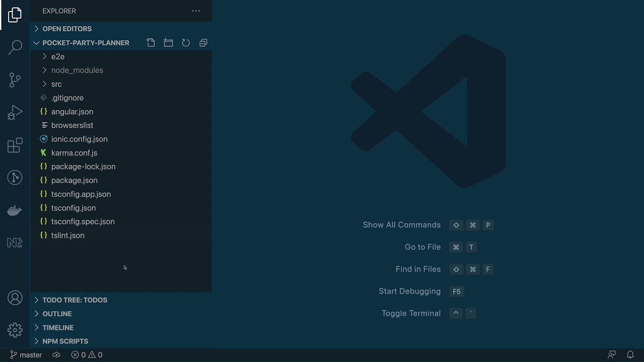Click the EXPLORER panel title

pos(59,11)
